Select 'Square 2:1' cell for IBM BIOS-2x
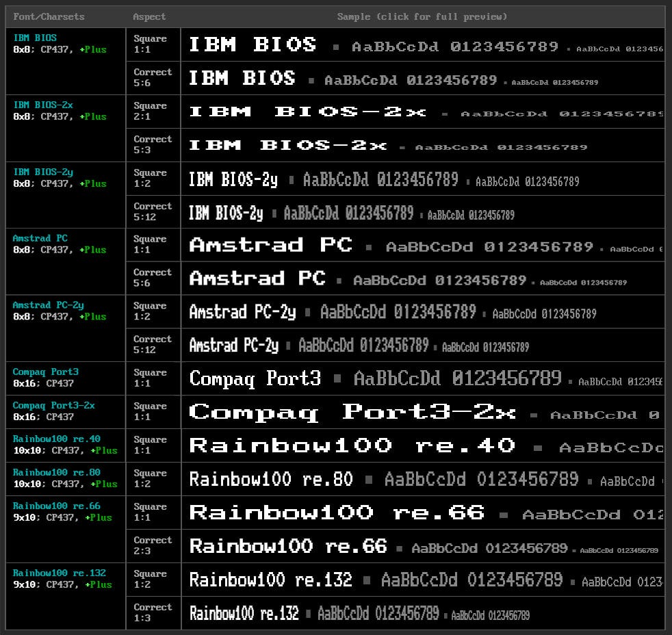Viewport: 672px width, 635px height. (153, 112)
